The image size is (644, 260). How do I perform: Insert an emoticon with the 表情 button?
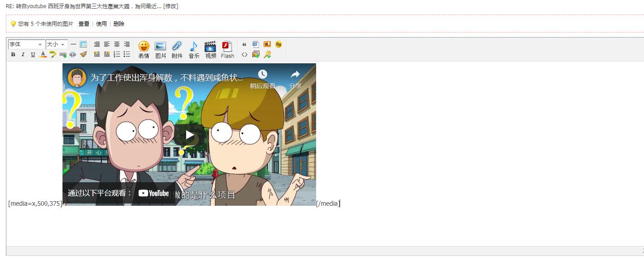144,49
